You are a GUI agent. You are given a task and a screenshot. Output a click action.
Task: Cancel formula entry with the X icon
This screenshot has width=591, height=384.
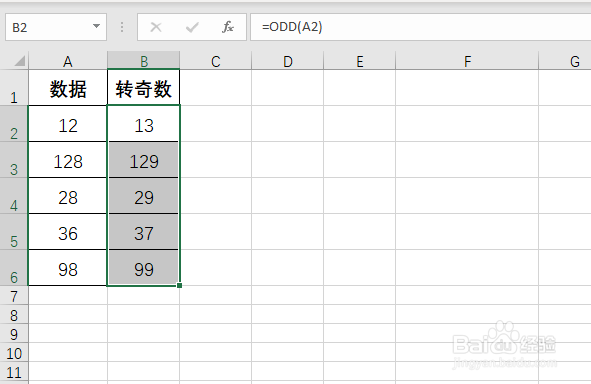pyautogui.click(x=156, y=27)
